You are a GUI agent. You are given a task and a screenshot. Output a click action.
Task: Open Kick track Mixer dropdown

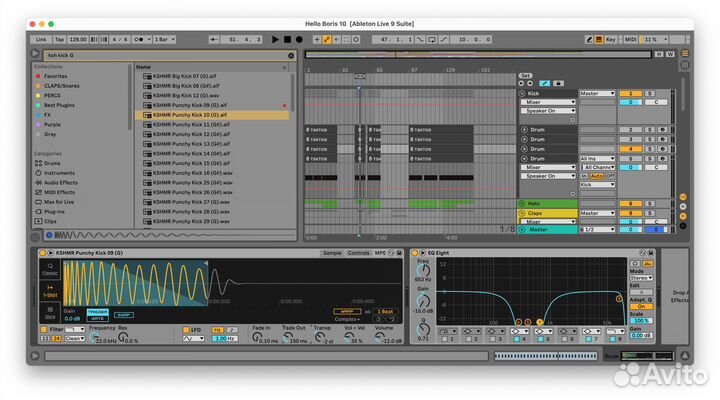coord(548,102)
